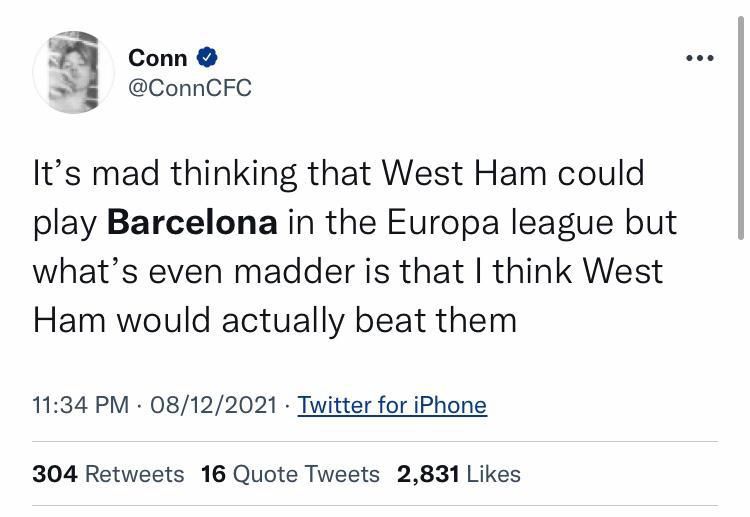
Task: Click the display name Conn
Action: [x=157, y=58]
